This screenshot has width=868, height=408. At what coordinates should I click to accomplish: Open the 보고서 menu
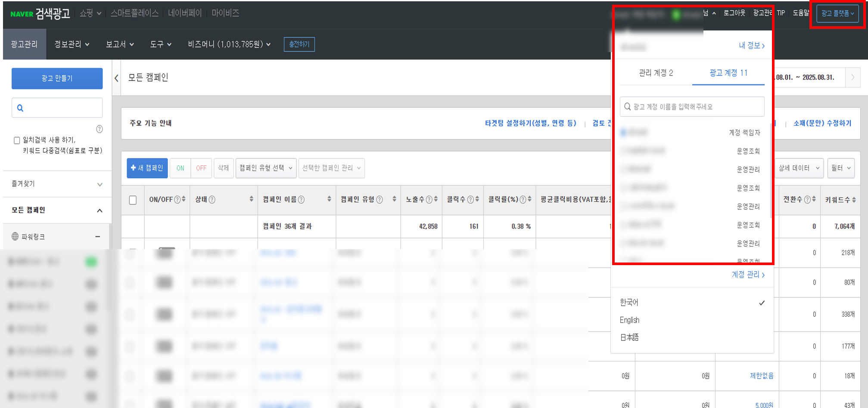point(120,44)
